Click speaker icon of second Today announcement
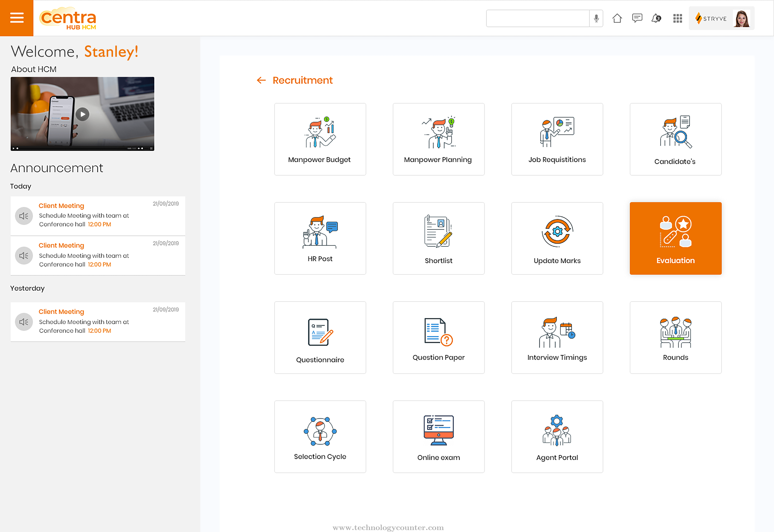 tap(24, 256)
